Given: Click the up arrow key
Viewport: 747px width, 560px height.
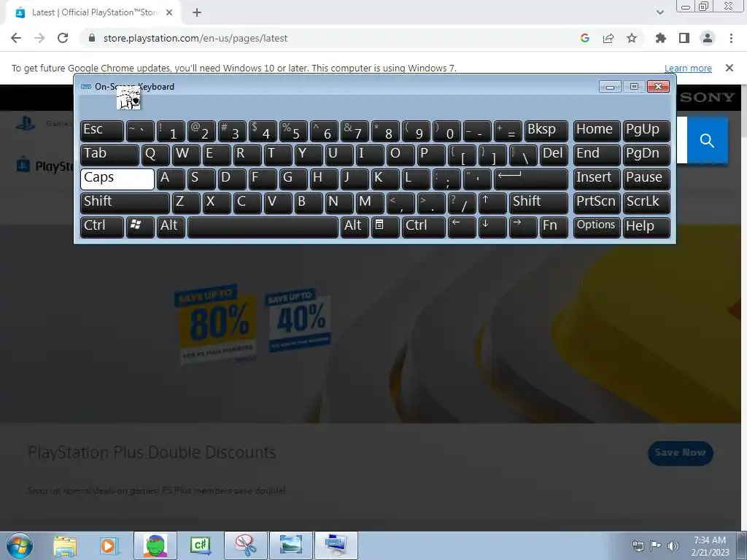Looking at the screenshot, I should pos(492,203).
